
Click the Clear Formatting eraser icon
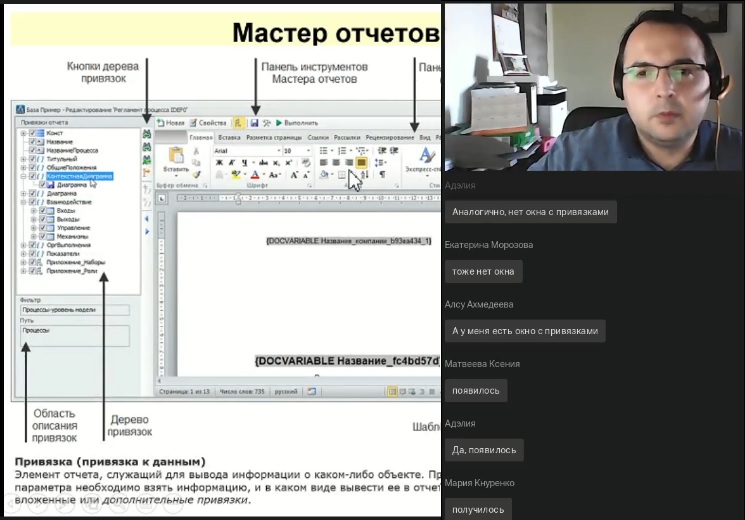point(306,163)
